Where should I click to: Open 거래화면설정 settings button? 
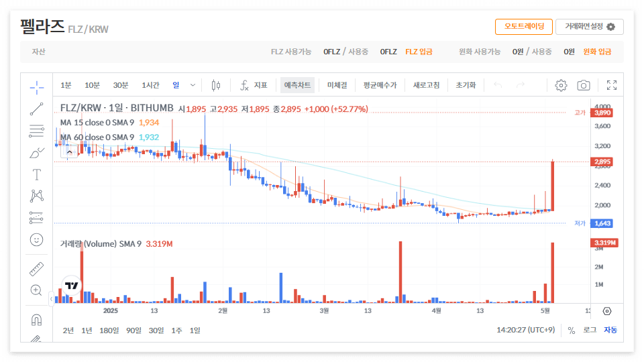(590, 27)
